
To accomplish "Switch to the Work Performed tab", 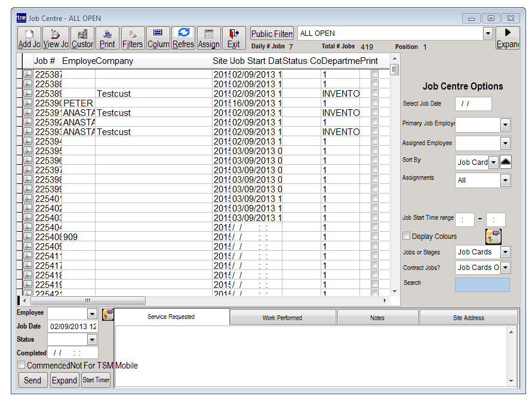I will click(282, 318).
